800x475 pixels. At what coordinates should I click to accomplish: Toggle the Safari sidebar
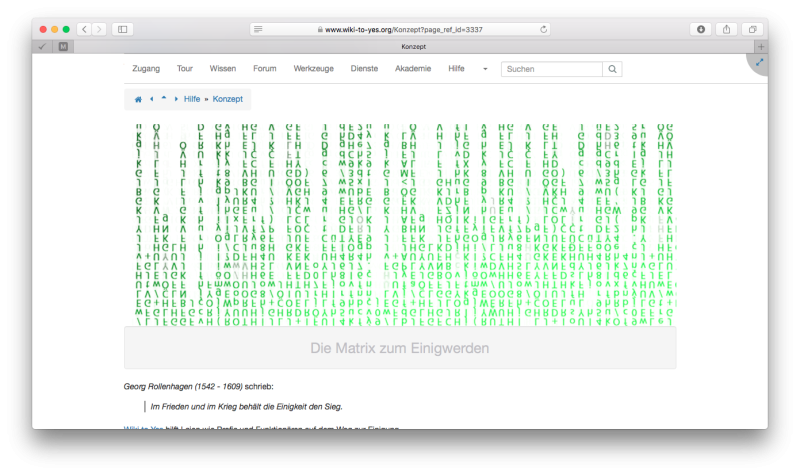click(x=123, y=29)
